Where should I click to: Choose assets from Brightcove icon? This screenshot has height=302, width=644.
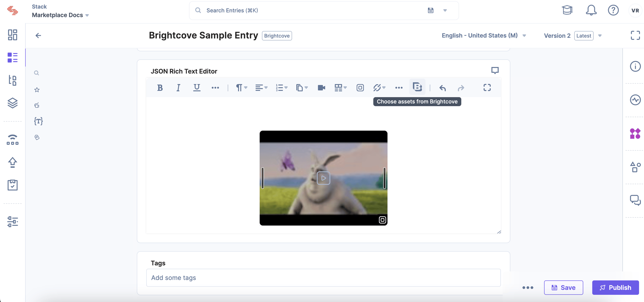[417, 87]
